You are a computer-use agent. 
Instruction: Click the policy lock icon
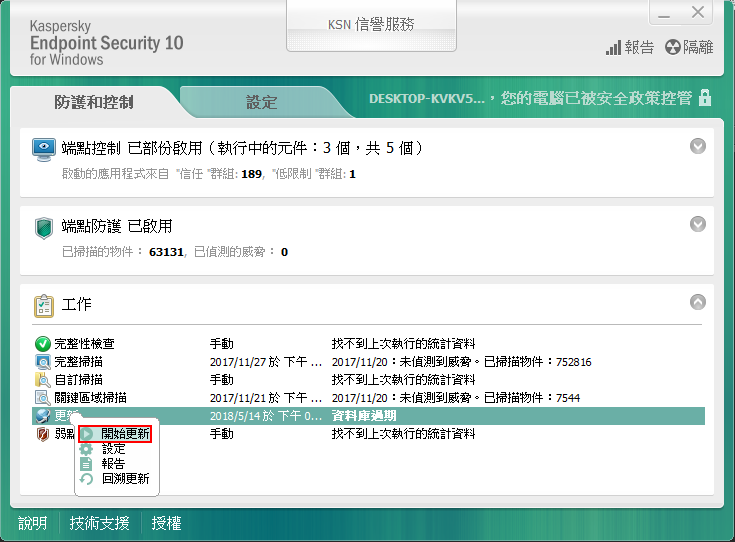pos(705,98)
